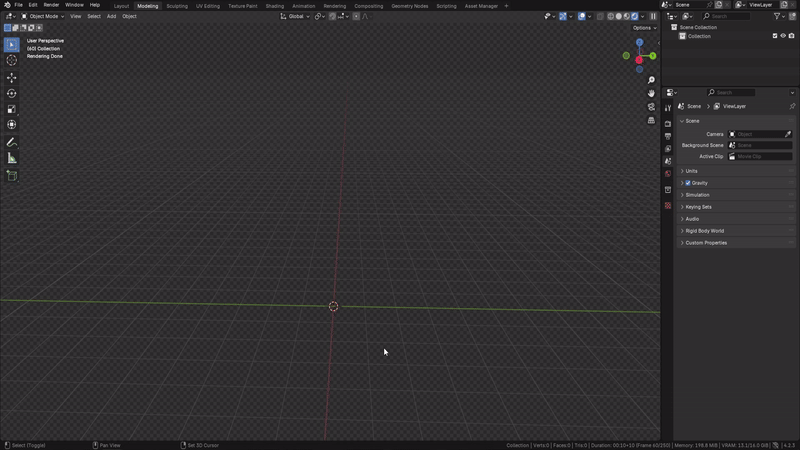Expand the Rigid Body World panel
Screen dimensions: 800x450
pyautogui.click(x=736, y=231)
